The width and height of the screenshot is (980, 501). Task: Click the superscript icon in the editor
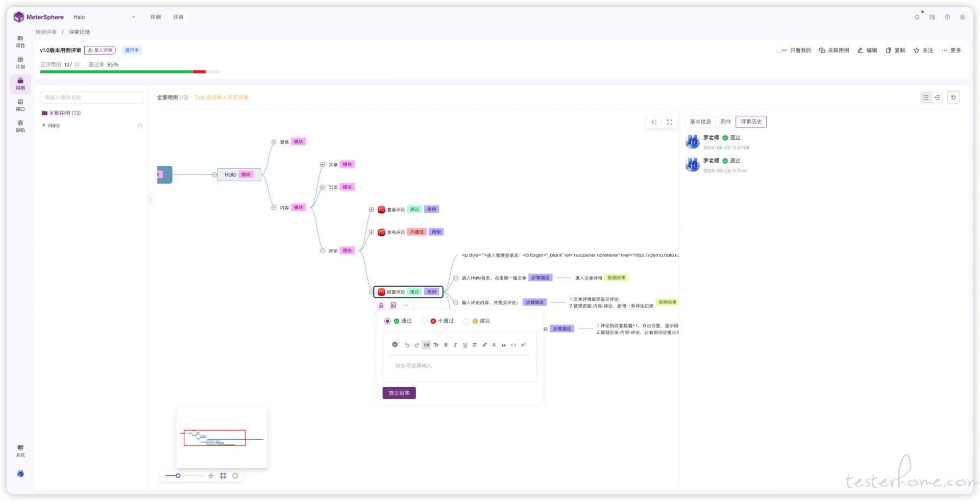(523, 345)
